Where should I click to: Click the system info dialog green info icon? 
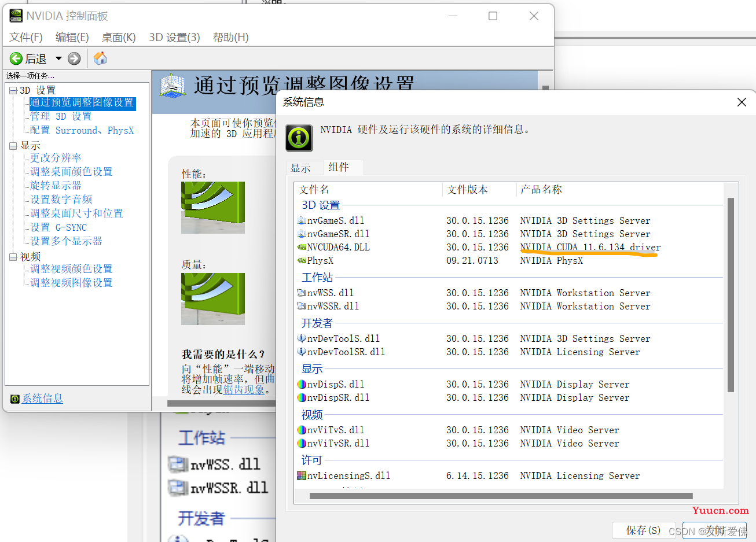click(x=299, y=138)
